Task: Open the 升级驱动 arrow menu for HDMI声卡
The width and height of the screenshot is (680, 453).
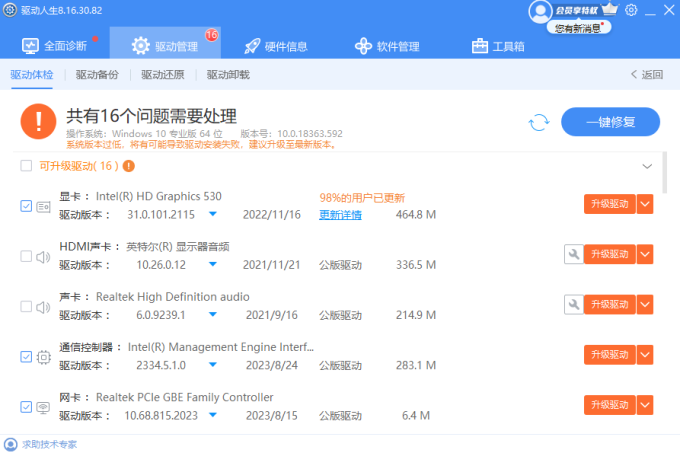Action: pyautogui.click(x=645, y=254)
